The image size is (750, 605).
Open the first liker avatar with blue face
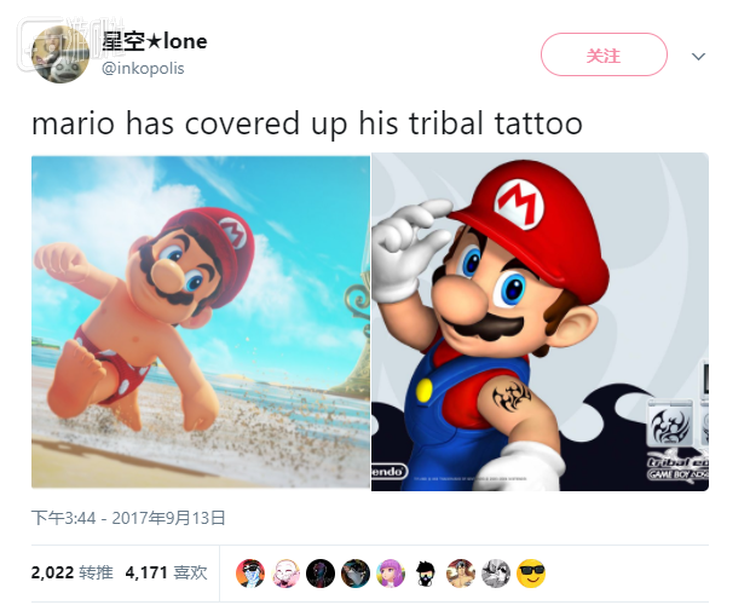tap(250, 573)
